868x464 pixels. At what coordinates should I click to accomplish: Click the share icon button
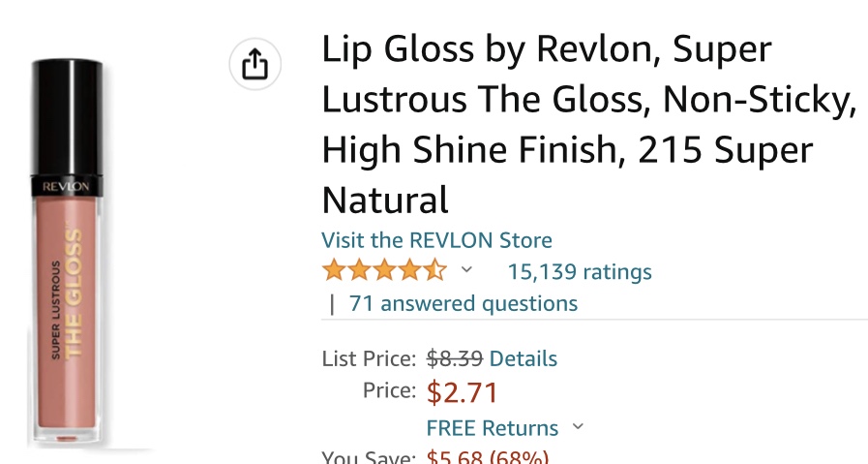coord(254,65)
